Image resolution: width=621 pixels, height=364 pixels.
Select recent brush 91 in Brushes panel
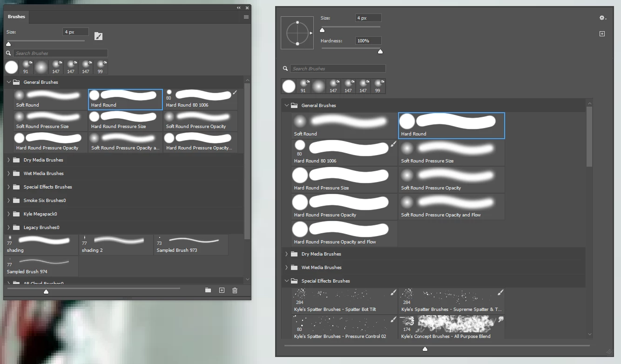26,67
